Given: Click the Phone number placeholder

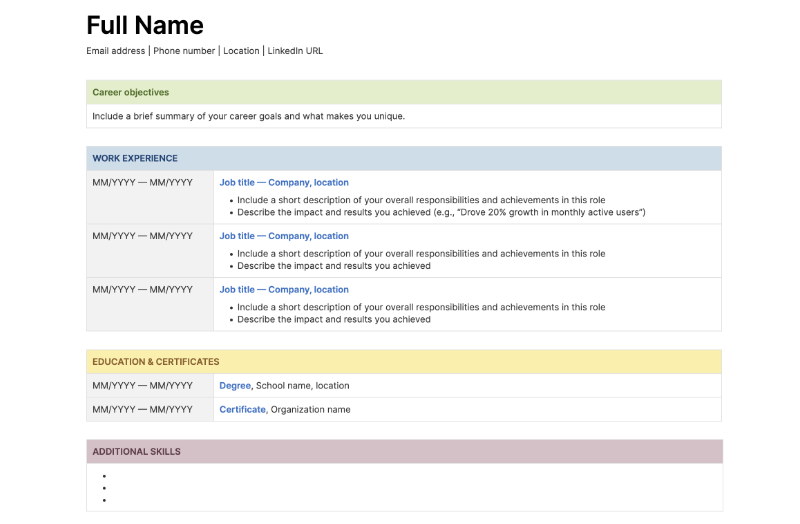Looking at the screenshot, I should (x=184, y=51).
